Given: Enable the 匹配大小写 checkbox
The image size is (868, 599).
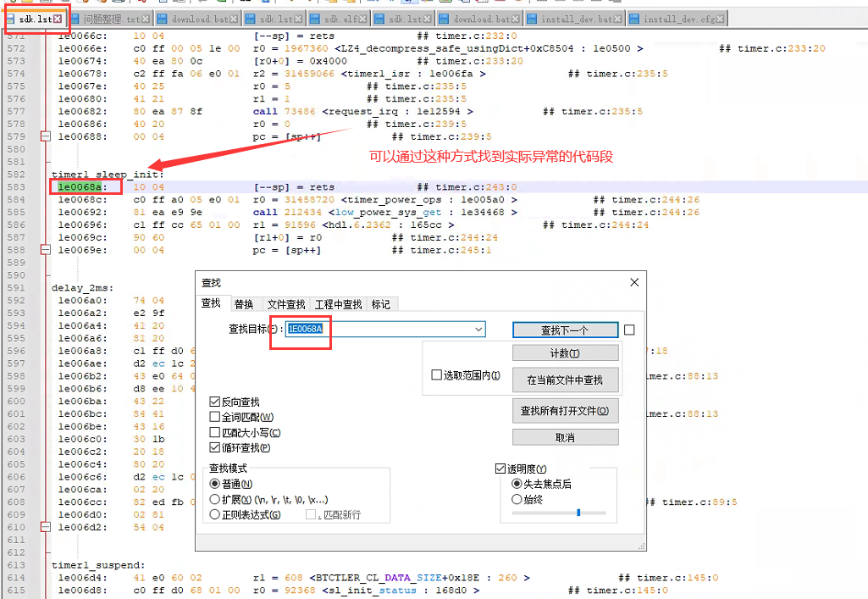Looking at the screenshot, I should (215, 432).
